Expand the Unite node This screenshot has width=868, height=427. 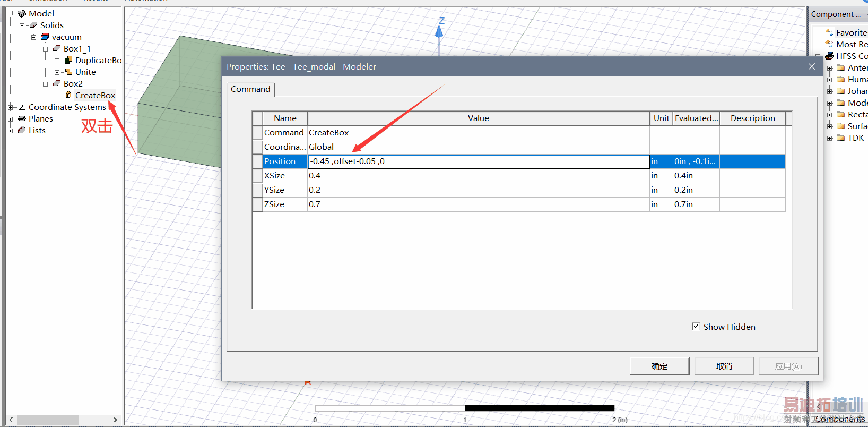click(x=57, y=72)
